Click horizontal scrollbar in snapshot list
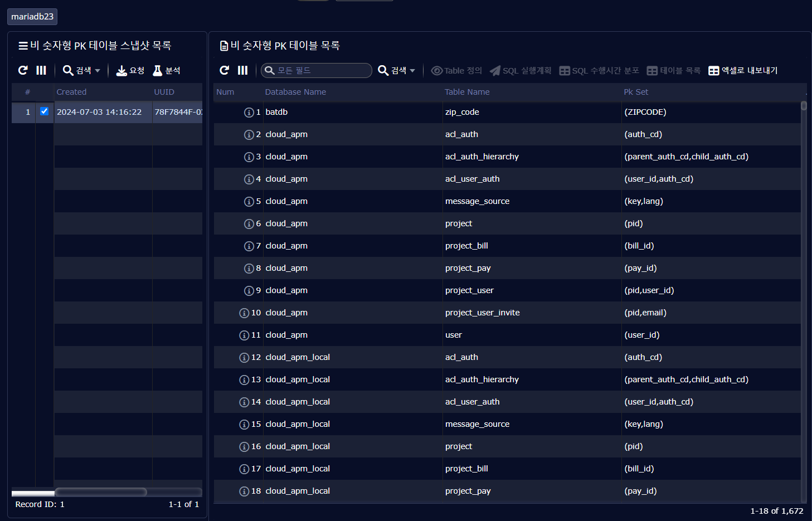The width and height of the screenshot is (812, 521). click(101, 492)
